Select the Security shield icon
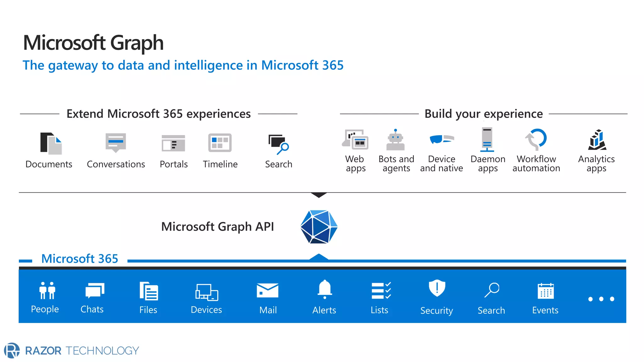 coord(437,288)
